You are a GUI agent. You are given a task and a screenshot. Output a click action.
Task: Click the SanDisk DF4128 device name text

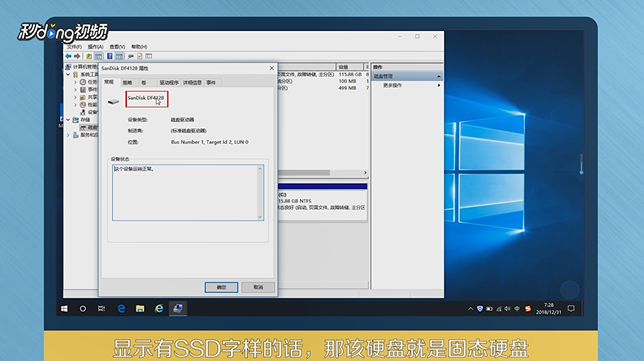pyautogui.click(x=145, y=98)
